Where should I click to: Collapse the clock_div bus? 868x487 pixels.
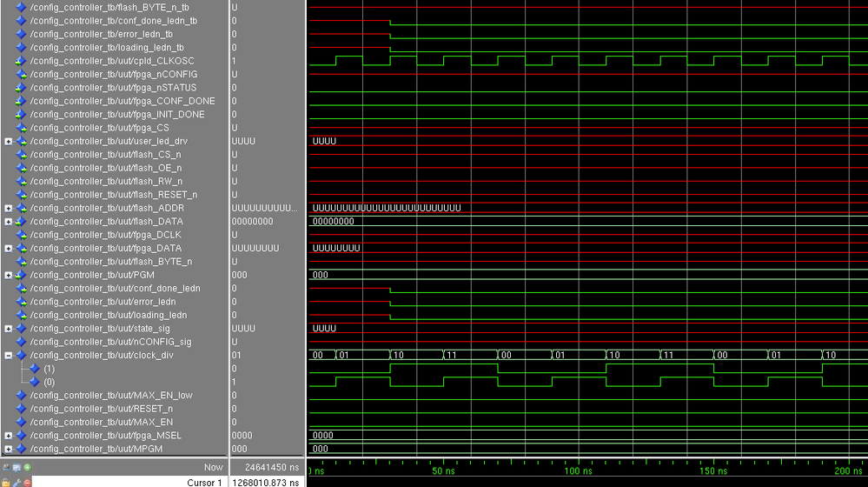pos(9,355)
